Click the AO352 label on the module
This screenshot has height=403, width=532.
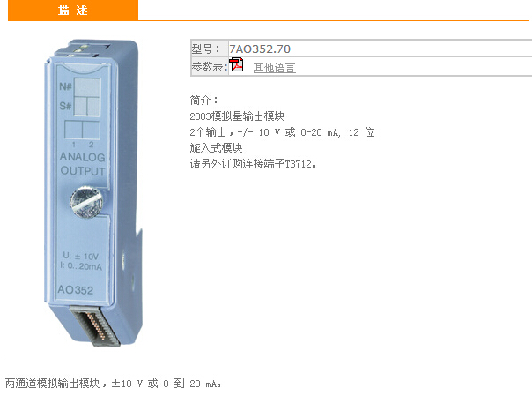coord(76,290)
